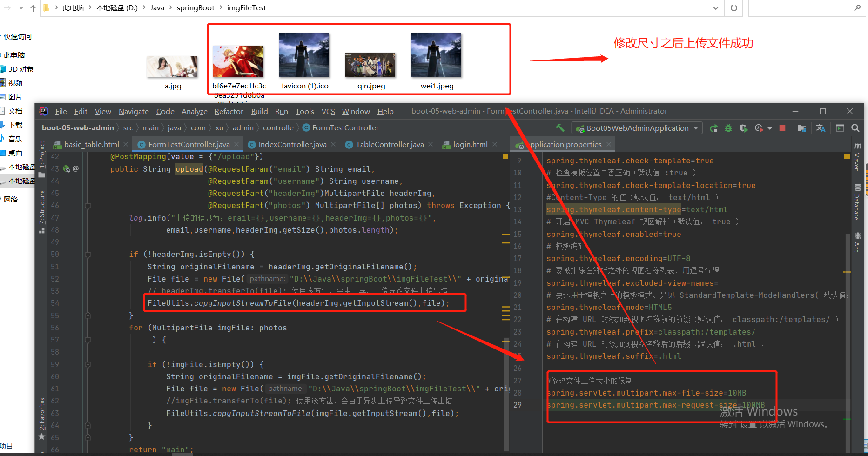Click the Translate icon in IntelliJ toolbar
868x456 pixels.
coord(821,128)
